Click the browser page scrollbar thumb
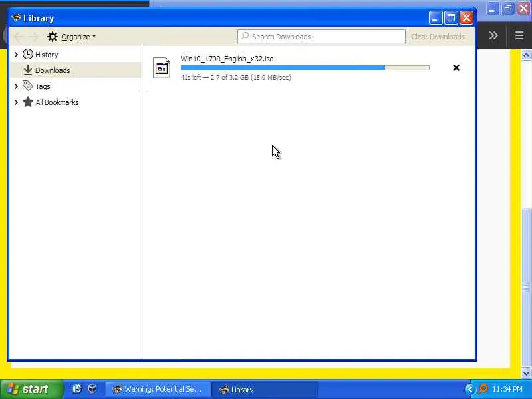This screenshot has width=532, height=399. 526,288
